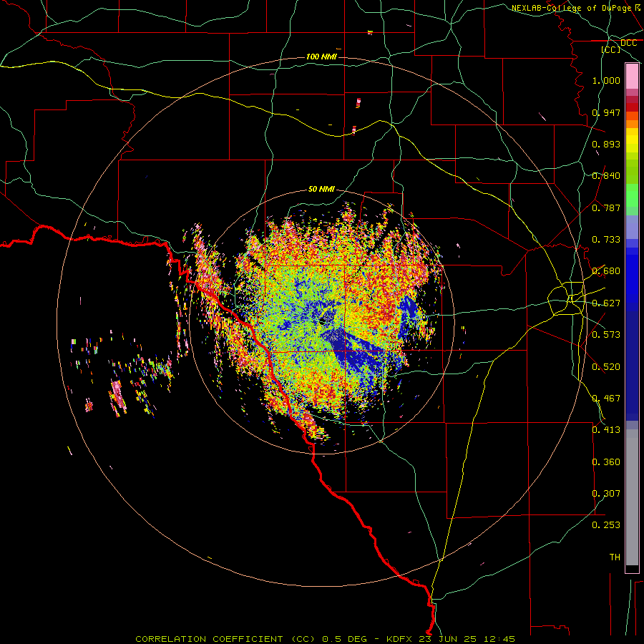Click the DCC legend title
This screenshot has height=644, width=644.
point(629,43)
